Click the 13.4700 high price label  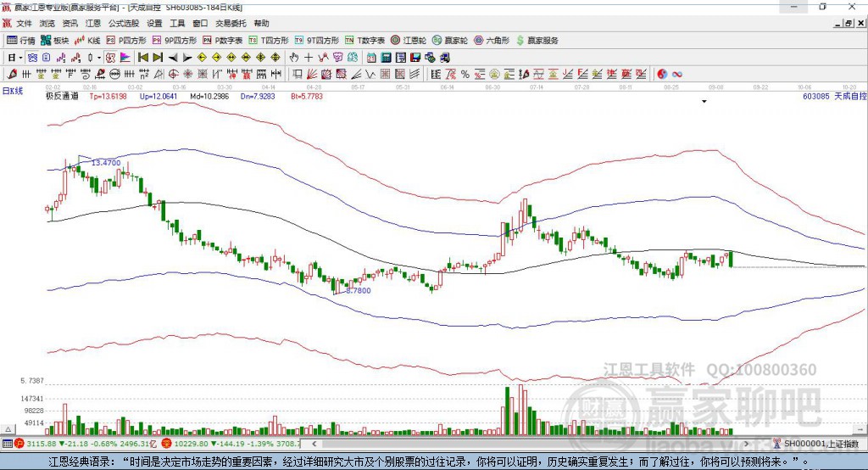[x=106, y=163]
